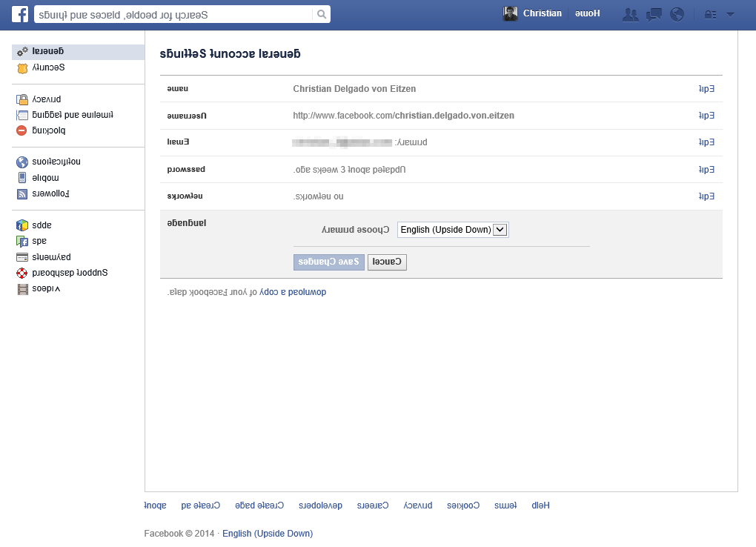Open the Create Ad footer link
This screenshot has width=756, height=547.
[x=201, y=505]
